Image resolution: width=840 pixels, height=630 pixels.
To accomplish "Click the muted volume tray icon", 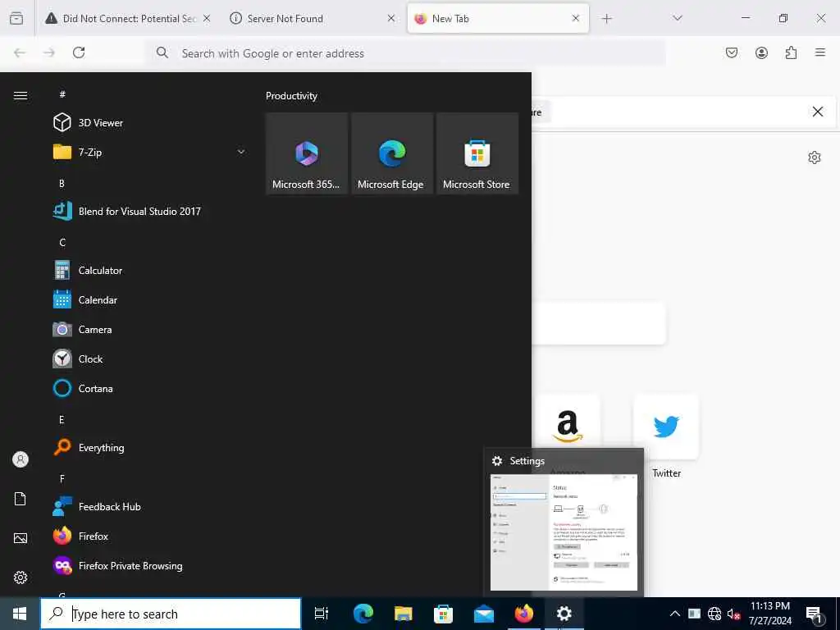I will (x=734, y=614).
